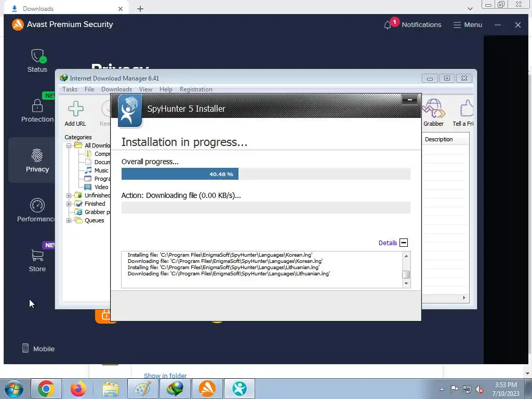532x399 pixels.
Task: Click IDM horizontal scrollbar right arrow
Action: pyautogui.click(x=464, y=298)
